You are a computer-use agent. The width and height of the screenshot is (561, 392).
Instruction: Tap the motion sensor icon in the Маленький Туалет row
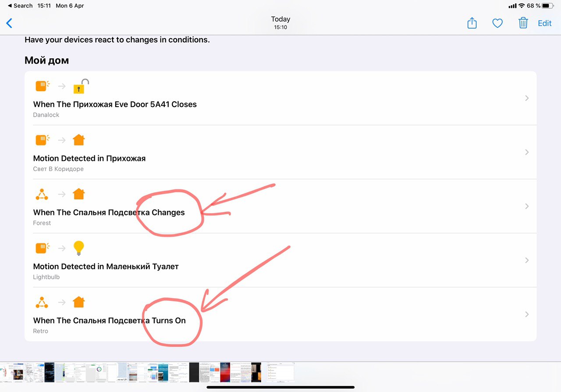pyautogui.click(x=42, y=248)
